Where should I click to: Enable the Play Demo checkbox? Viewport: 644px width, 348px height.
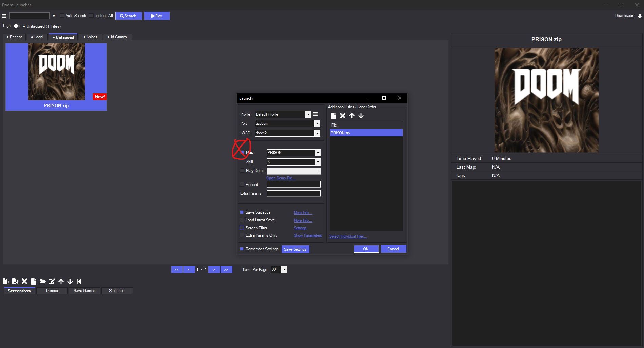coord(242,171)
